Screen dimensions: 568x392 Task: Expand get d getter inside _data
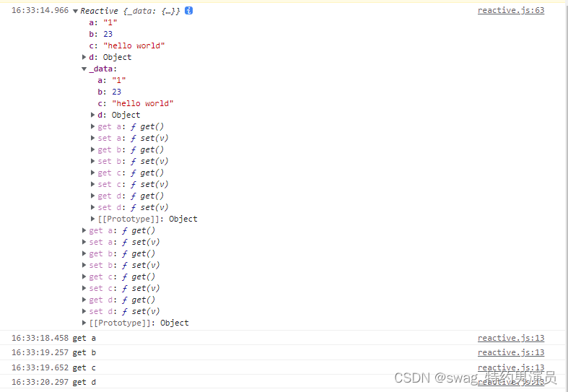coord(92,196)
